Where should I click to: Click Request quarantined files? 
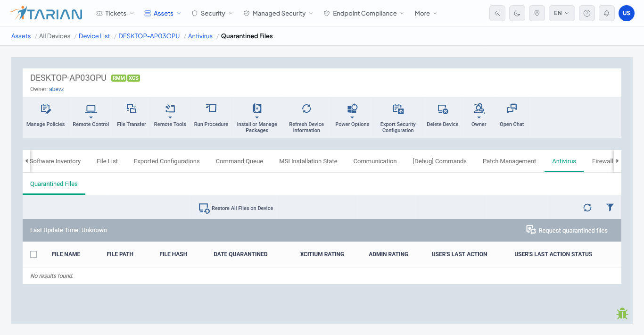pos(567,230)
